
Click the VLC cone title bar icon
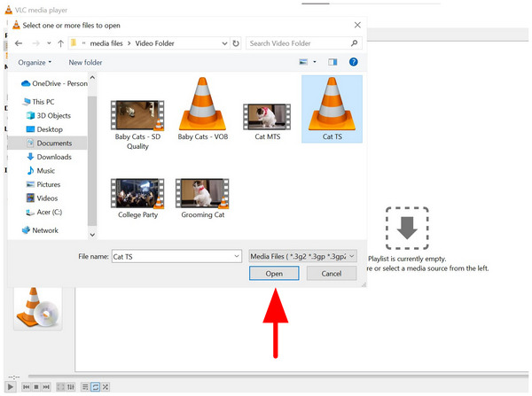(x=9, y=10)
